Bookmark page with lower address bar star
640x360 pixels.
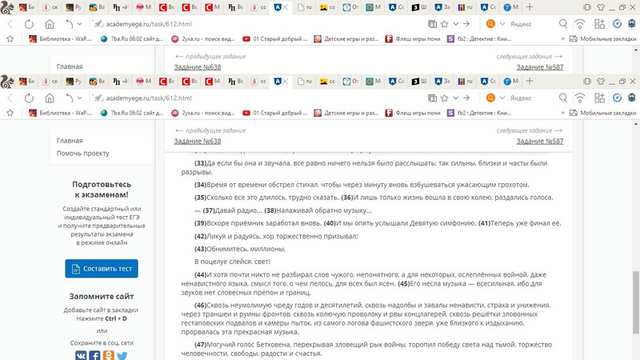444,98
